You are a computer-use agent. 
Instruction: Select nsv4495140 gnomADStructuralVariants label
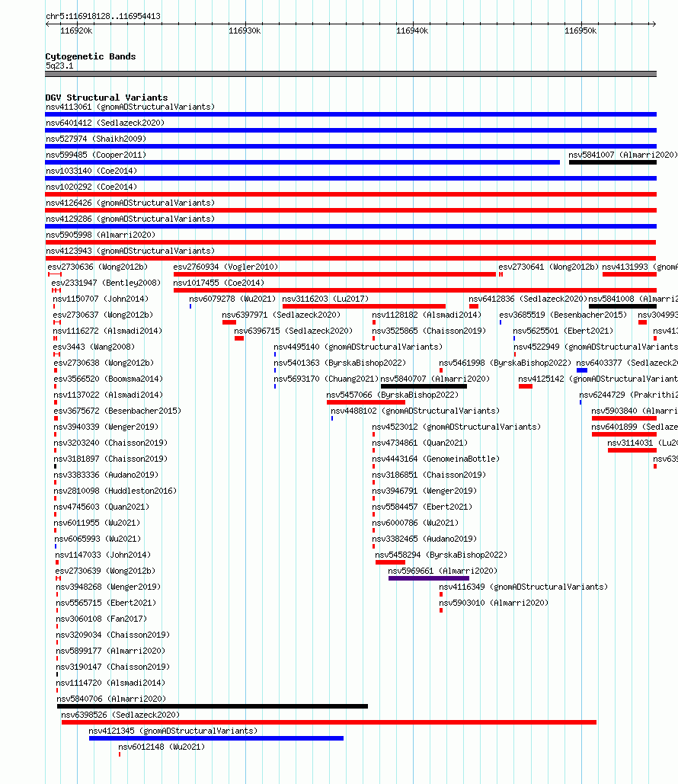pyautogui.click(x=358, y=347)
